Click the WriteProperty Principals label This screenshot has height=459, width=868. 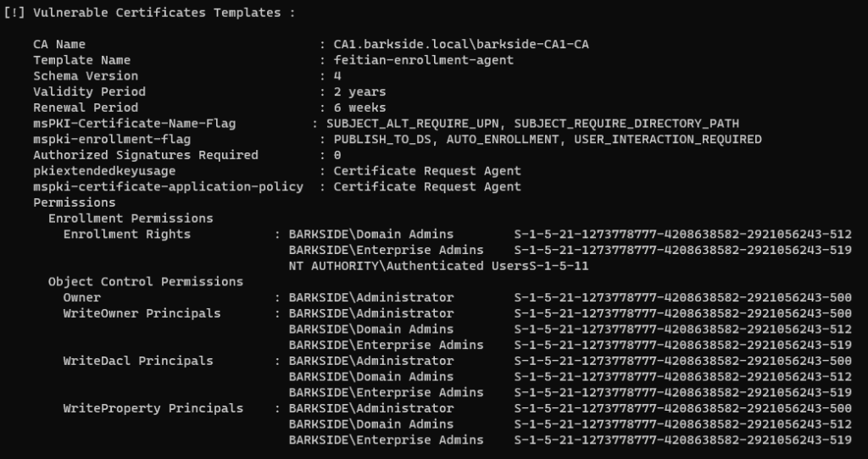(153, 408)
